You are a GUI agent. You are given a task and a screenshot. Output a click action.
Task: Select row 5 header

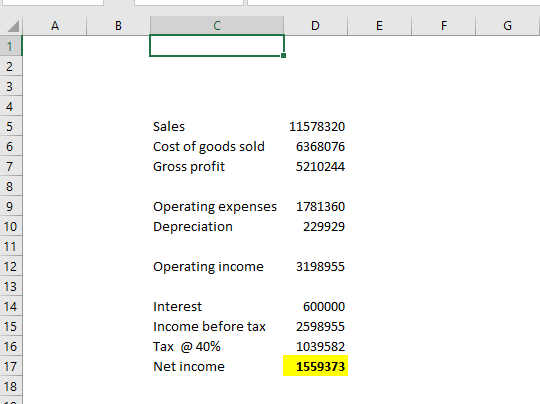pos(10,126)
